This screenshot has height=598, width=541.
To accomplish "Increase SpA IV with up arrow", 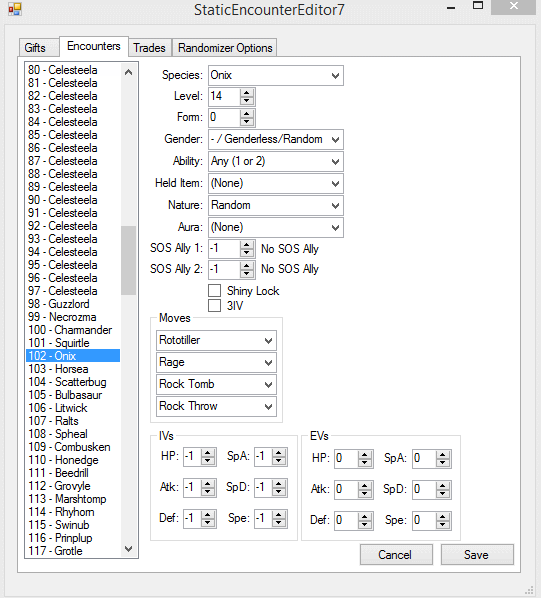I will click(279, 453).
